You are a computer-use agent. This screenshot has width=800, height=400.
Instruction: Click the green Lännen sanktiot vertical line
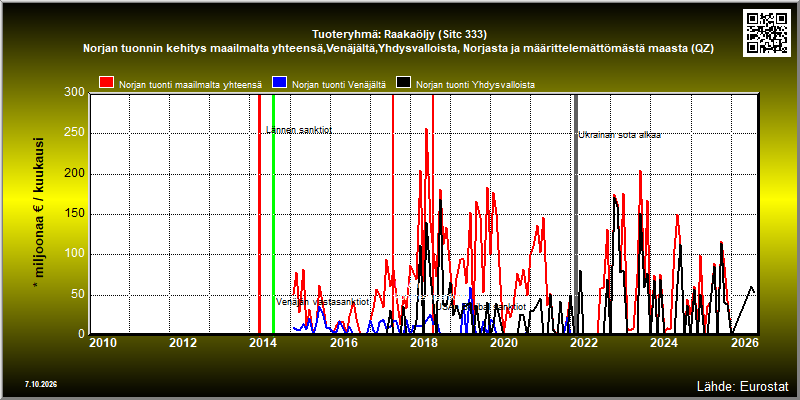click(x=273, y=214)
